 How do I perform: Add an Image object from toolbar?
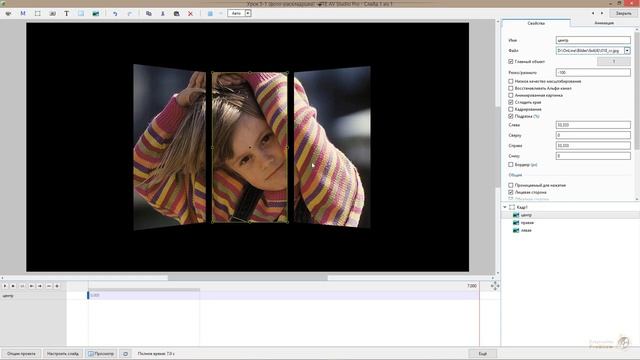[96, 13]
